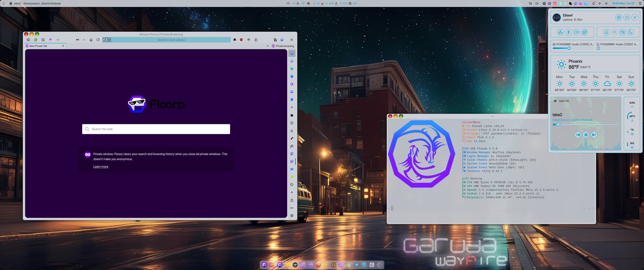Toggle Bluetooth in the quick settings panel
Image resolution: width=644 pixels, height=270 pixels.
568,32
